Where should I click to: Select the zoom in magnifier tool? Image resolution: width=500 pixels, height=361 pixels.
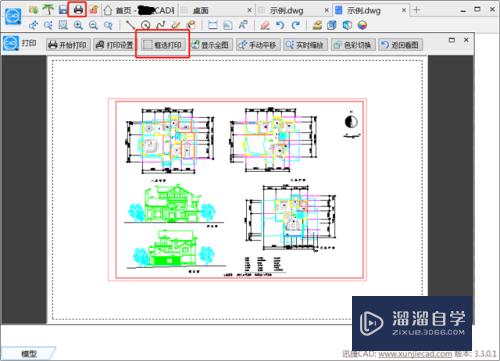78,25
